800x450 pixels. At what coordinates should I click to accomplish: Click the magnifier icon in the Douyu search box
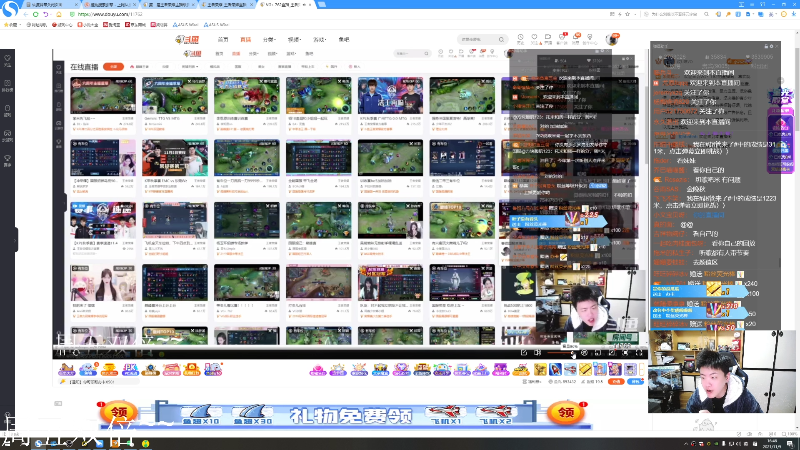[502, 39]
